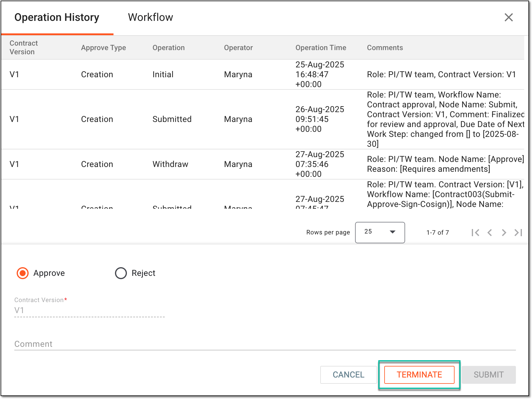Click Creation in the Initial row
The image size is (532, 399).
(97, 74)
